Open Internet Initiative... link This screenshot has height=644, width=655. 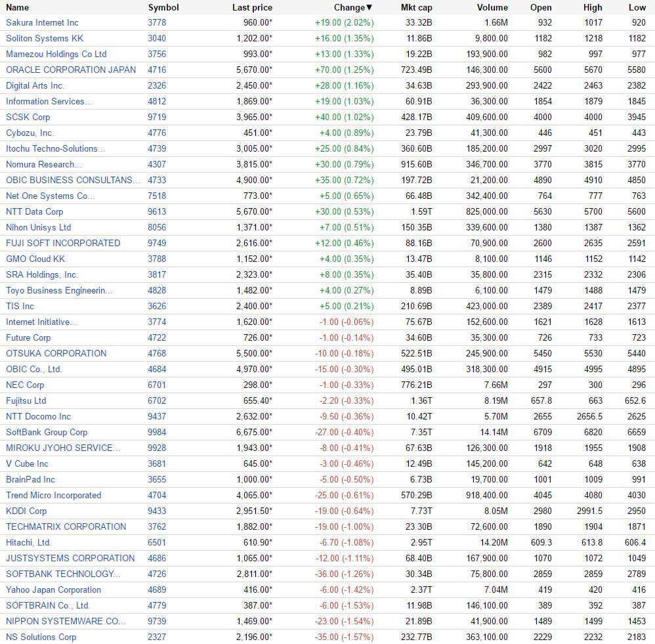41,322
